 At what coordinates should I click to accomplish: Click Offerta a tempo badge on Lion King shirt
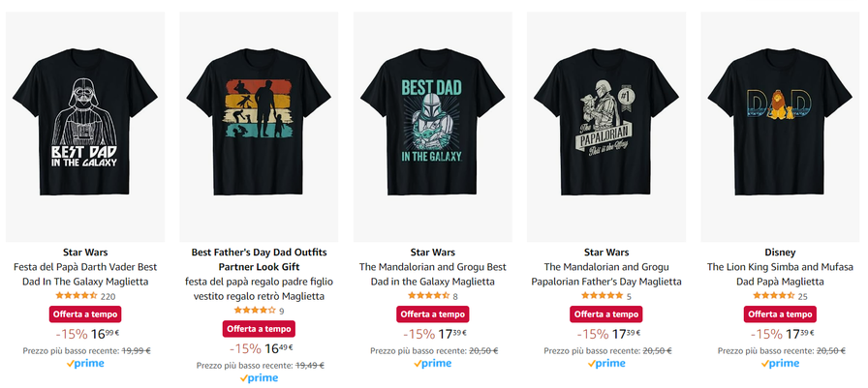[781, 314]
